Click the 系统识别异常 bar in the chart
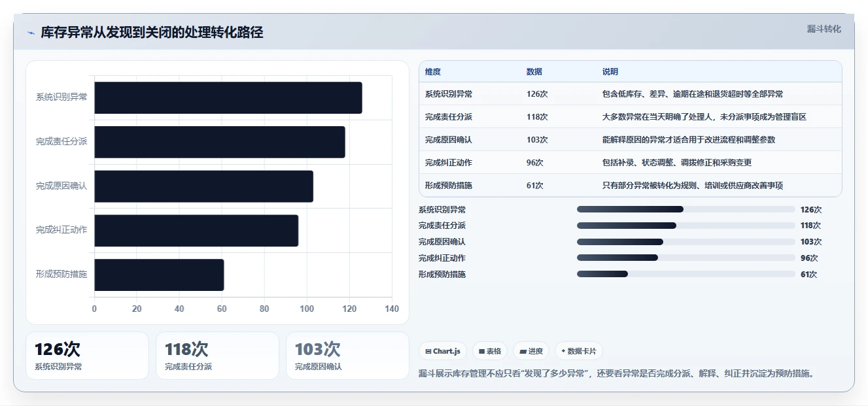868x406 pixels. tap(228, 97)
